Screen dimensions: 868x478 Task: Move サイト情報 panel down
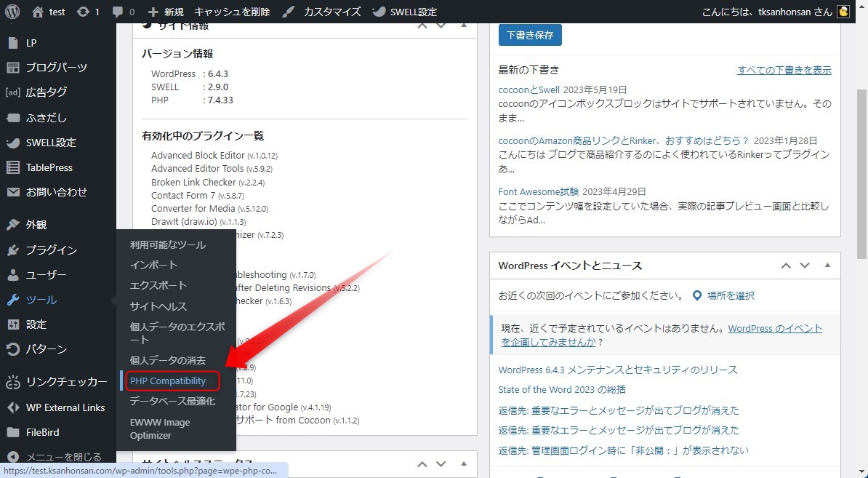pyautogui.click(x=441, y=25)
